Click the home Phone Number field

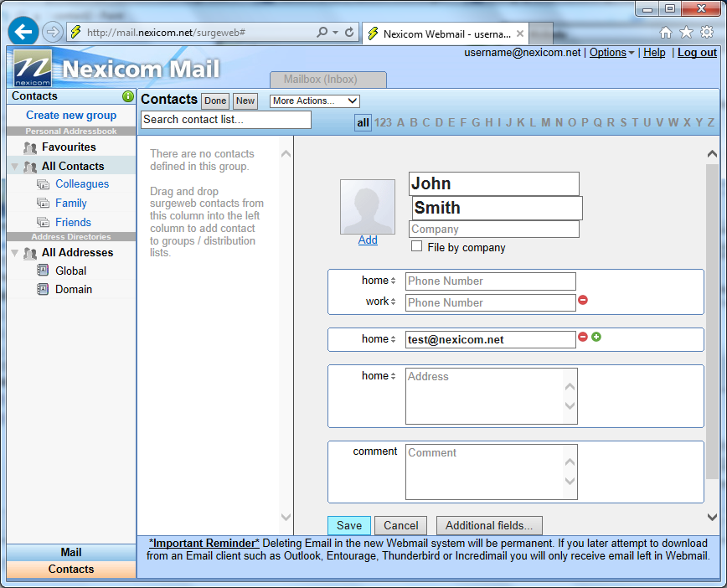[491, 281]
